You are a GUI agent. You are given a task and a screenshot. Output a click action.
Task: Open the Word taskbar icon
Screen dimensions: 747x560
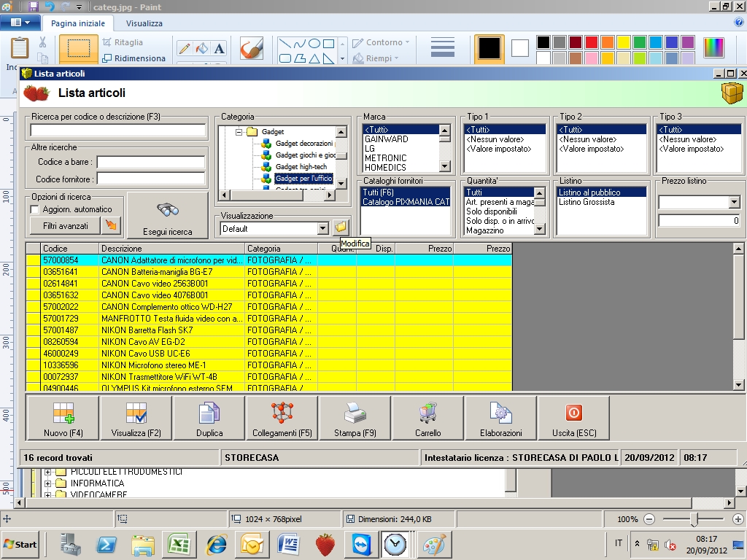[288, 544]
